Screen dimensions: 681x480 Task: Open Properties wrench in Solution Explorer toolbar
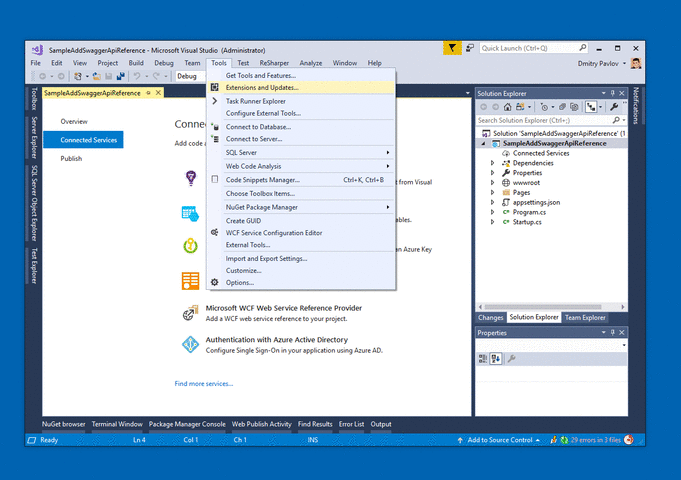point(614,106)
